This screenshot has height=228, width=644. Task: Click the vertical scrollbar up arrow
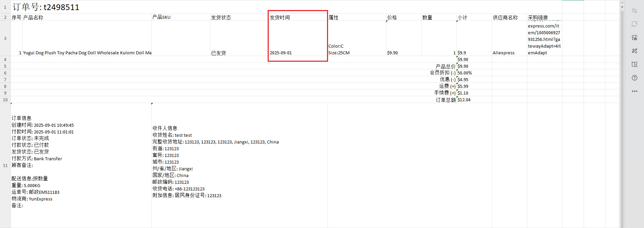pyautogui.click(x=622, y=6)
